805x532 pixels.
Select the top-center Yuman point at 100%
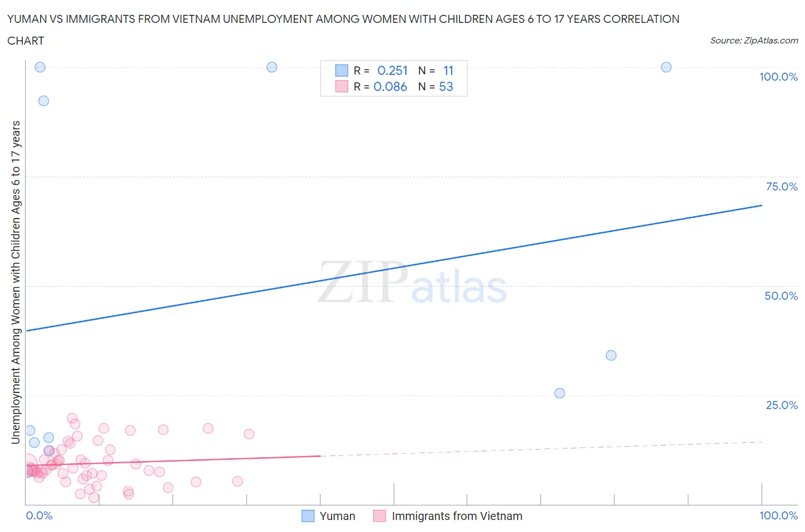click(272, 67)
